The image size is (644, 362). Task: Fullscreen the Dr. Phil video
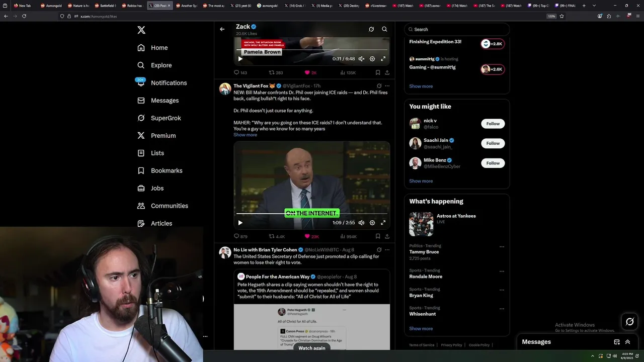[383, 223]
